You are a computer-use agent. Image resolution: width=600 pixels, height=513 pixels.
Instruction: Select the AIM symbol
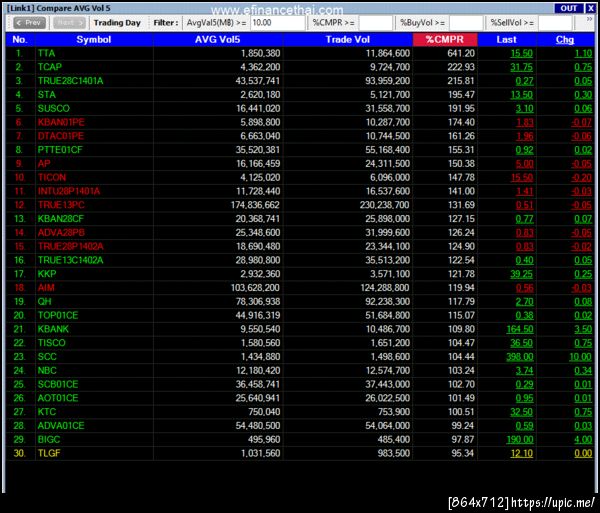click(46, 288)
